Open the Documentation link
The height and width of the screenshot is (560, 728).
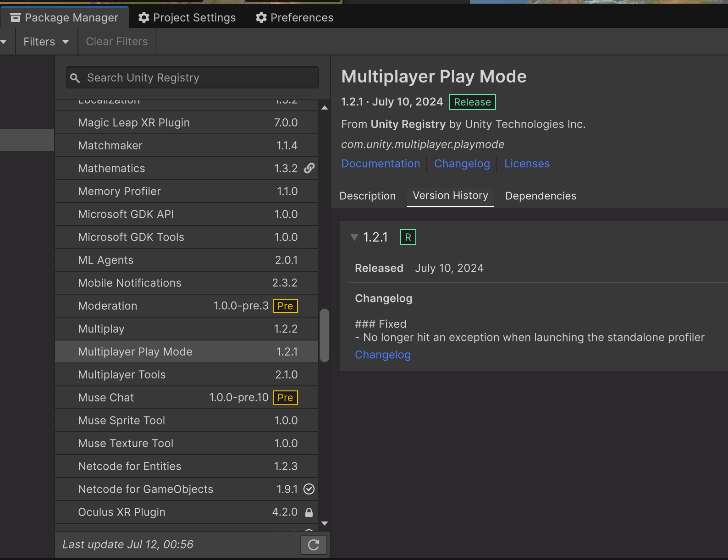(x=381, y=164)
